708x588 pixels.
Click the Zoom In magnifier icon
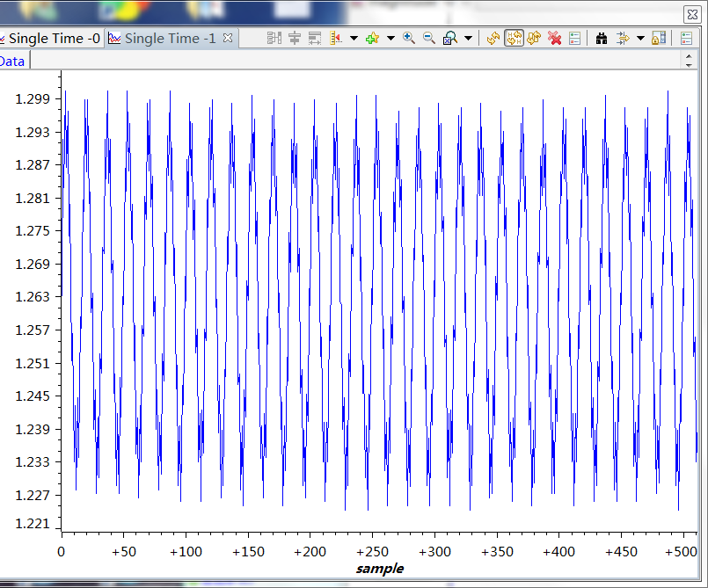pos(408,38)
